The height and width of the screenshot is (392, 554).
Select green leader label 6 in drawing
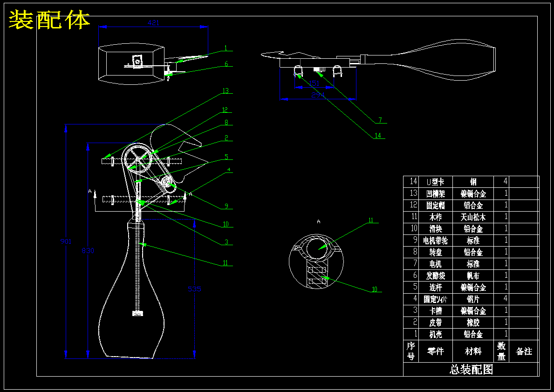(x=226, y=64)
